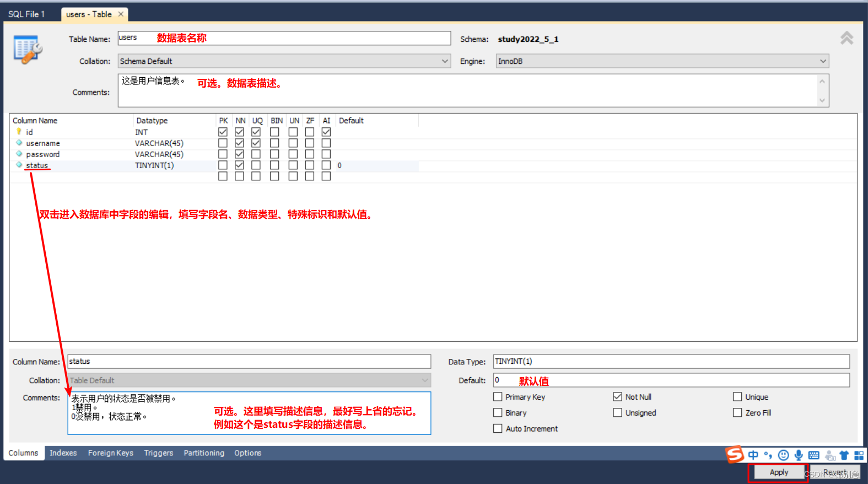Click the primary key icon of id column
Screen dimensions: 868x484
point(19,132)
